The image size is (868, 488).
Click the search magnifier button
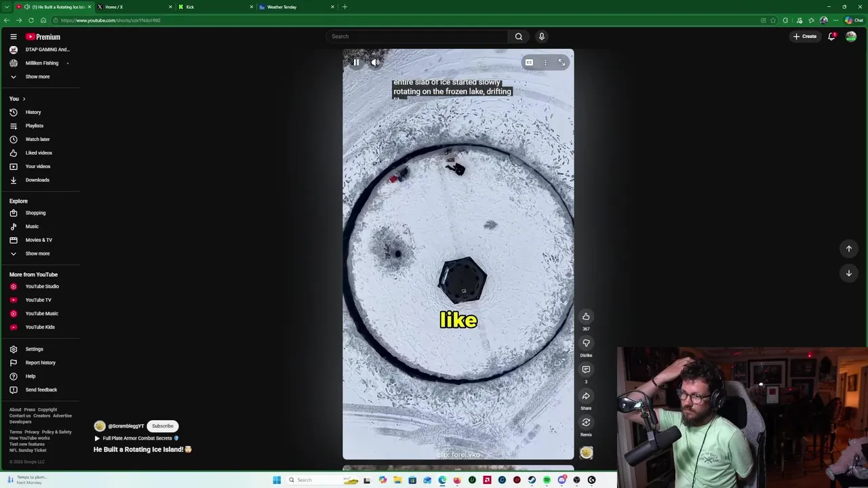pos(518,37)
